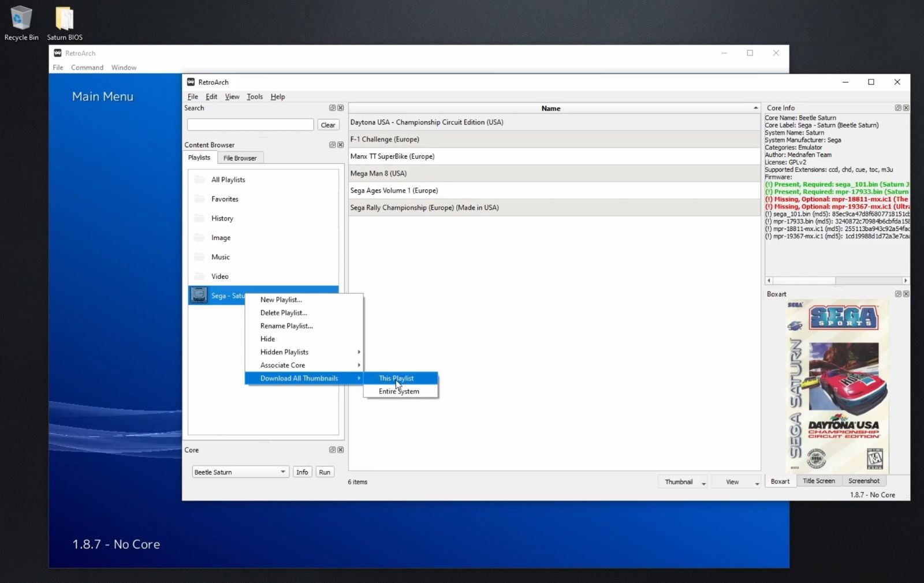Expand the Download All Thumbnails submenu
This screenshot has height=583, width=924.
pos(304,379)
